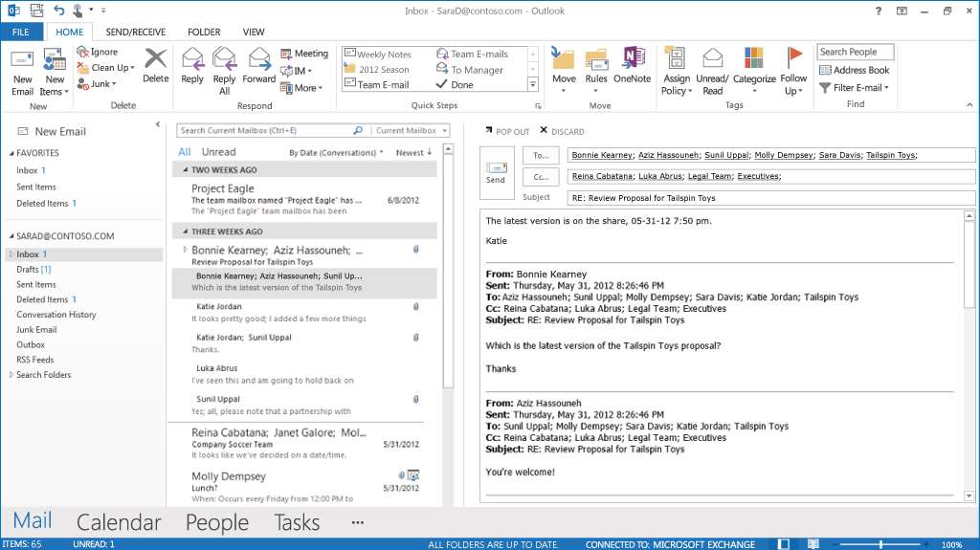Open the More respond options
The image size is (980, 550).
[x=301, y=88]
